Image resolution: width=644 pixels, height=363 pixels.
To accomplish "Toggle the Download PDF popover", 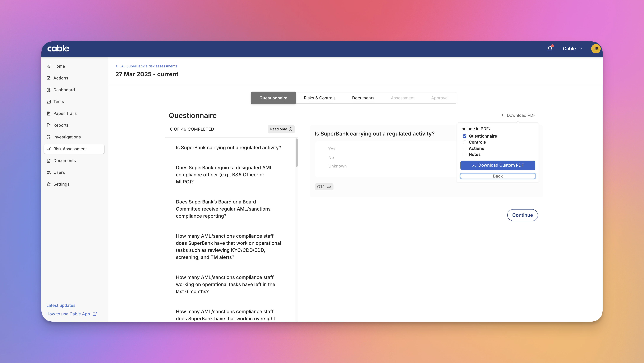I will [518, 115].
